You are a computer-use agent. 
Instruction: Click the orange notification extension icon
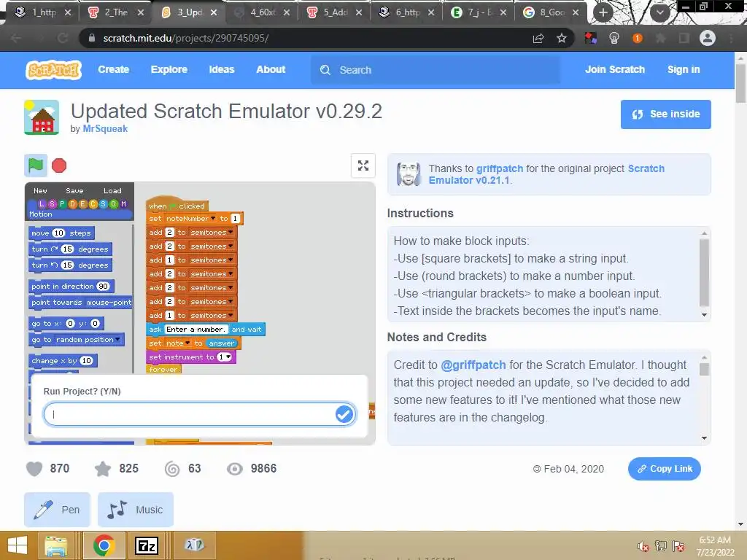[638, 38]
